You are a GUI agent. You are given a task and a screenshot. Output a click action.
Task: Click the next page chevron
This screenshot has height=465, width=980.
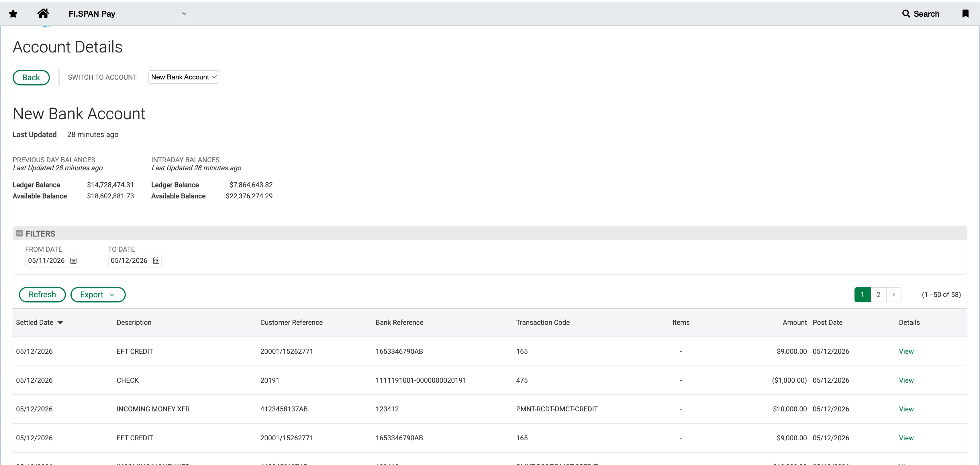[893, 294]
